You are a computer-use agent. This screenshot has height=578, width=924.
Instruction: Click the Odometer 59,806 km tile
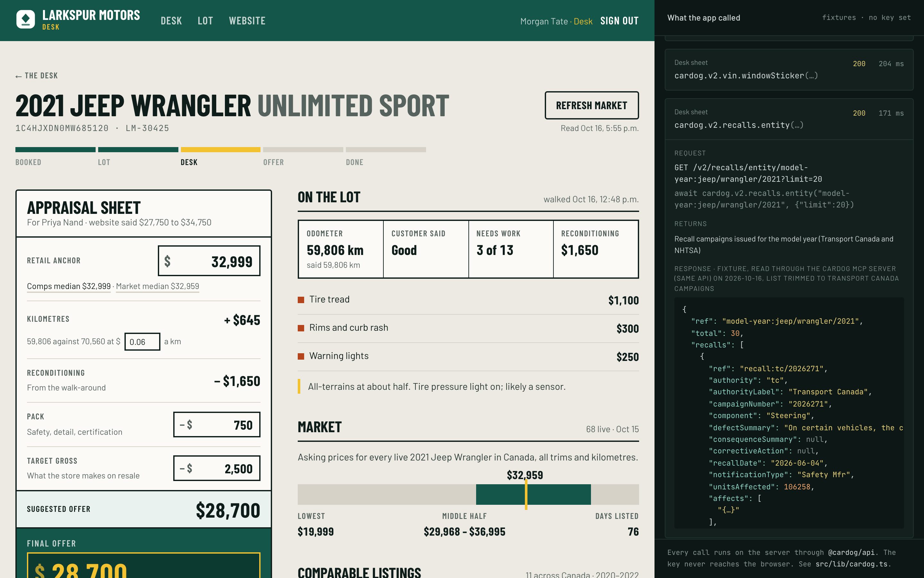point(341,249)
